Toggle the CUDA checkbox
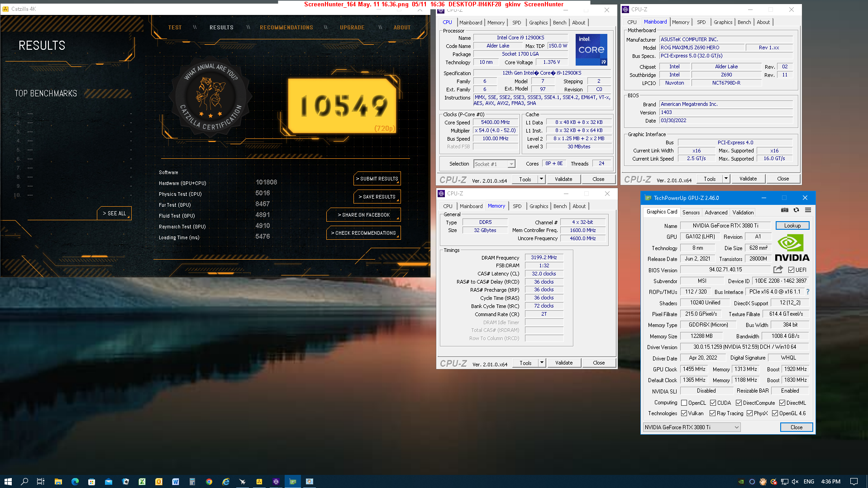Screen dimensions: 868x488 click(713, 403)
